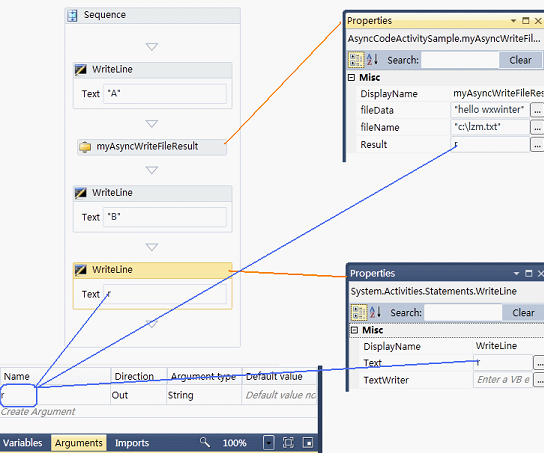The height and width of the screenshot is (454, 544).
Task: Sort upper Properties panel alphabetically
Action: click(372, 60)
